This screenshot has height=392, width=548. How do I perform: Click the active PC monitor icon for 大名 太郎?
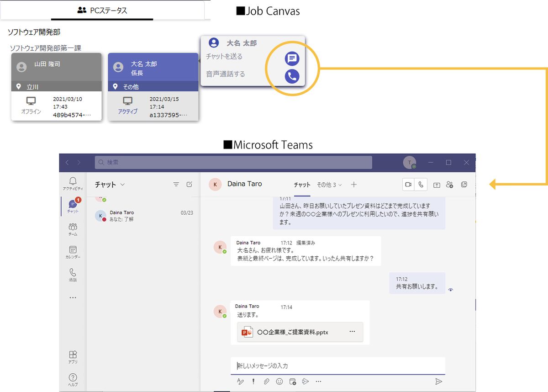point(128,101)
